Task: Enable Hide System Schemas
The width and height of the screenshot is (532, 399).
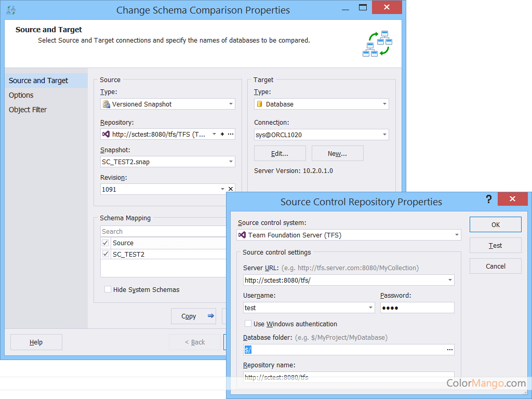Action: click(108, 290)
